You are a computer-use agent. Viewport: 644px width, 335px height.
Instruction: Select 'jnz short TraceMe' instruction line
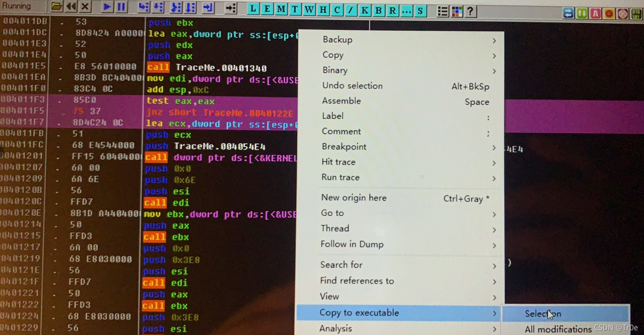click(x=220, y=113)
